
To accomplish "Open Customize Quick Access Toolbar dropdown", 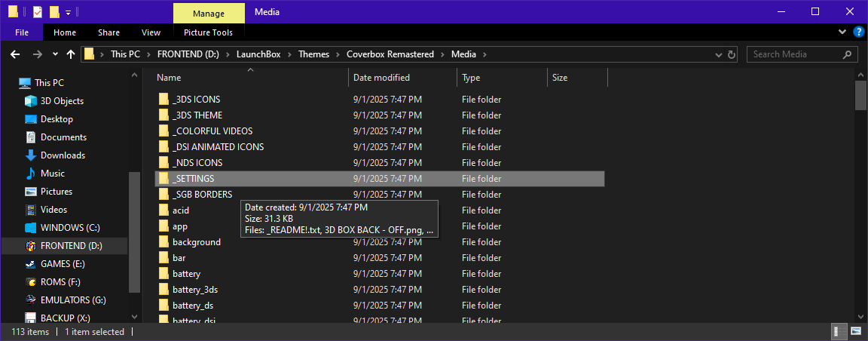I will 68,12.
